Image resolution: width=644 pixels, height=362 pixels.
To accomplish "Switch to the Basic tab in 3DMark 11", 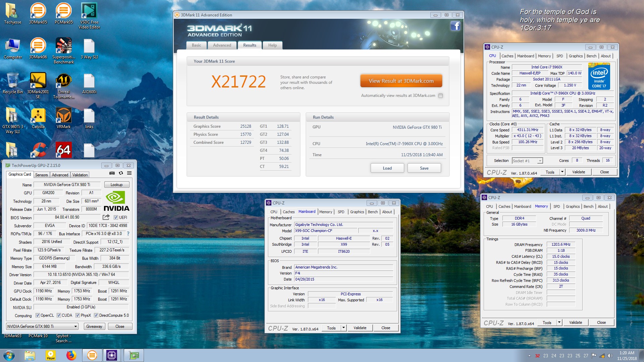I will [196, 45].
